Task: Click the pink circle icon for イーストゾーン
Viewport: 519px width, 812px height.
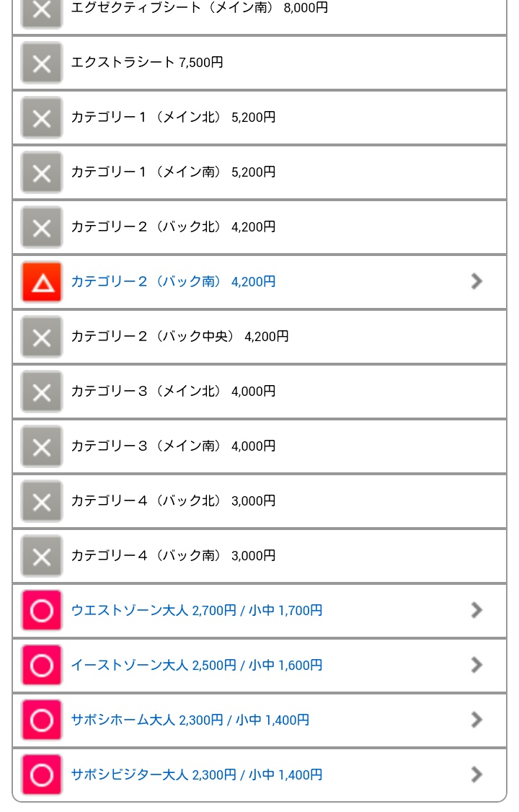Action: [42, 665]
